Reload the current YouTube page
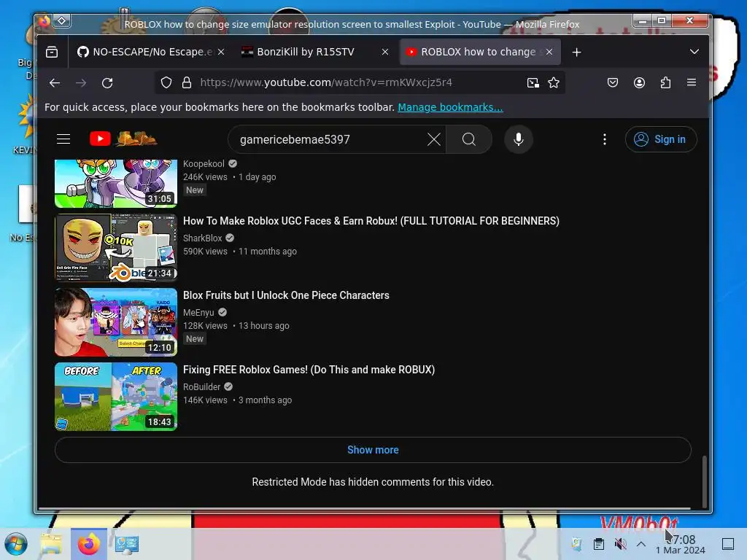Screen dimensions: 747x560 (x=107, y=83)
